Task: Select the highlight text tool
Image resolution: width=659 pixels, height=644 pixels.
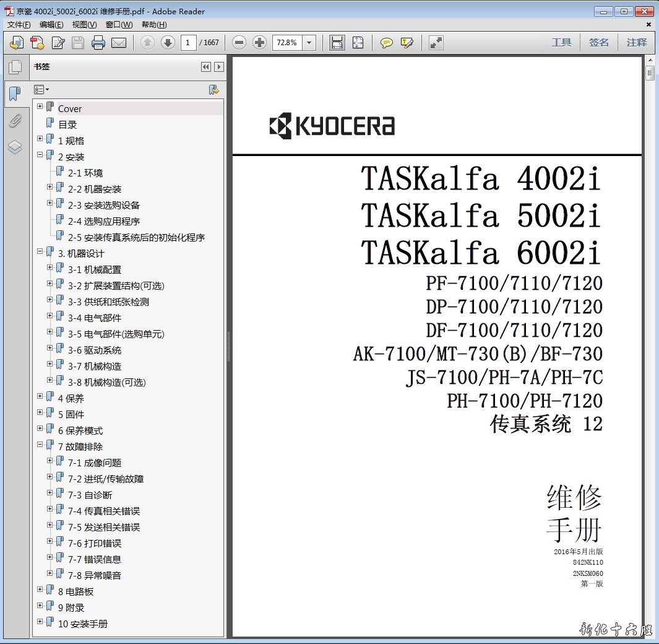Action: click(x=407, y=43)
